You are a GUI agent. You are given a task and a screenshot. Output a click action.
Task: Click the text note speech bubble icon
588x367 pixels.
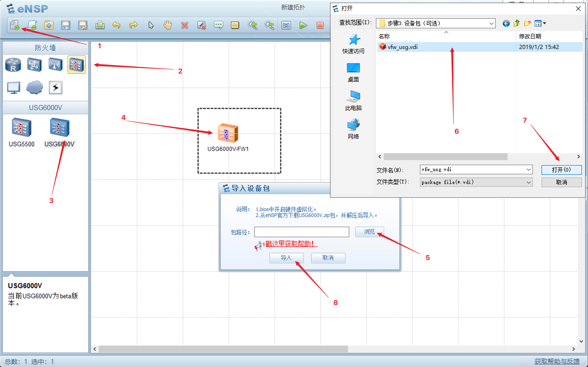[218, 25]
